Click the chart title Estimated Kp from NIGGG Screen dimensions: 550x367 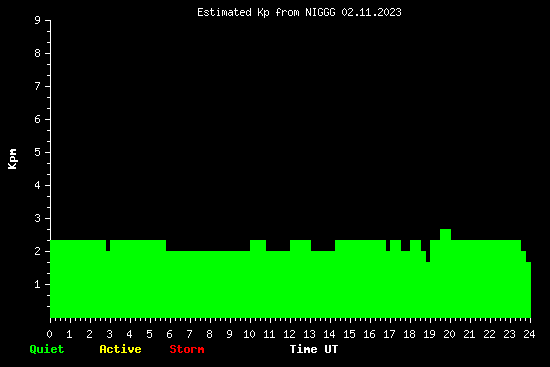point(266,12)
